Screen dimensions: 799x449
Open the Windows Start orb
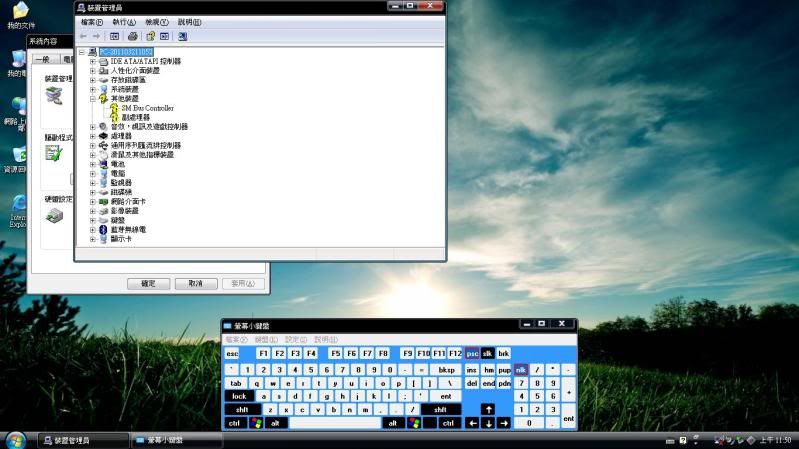(15, 440)
